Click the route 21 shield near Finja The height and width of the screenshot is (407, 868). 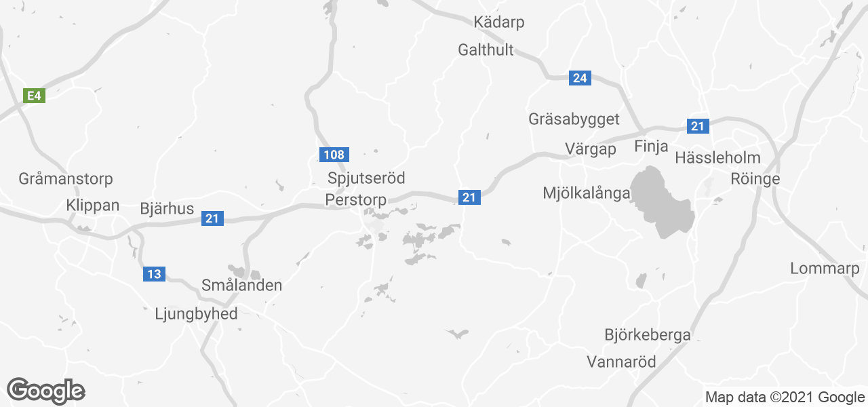pos(697,125)
